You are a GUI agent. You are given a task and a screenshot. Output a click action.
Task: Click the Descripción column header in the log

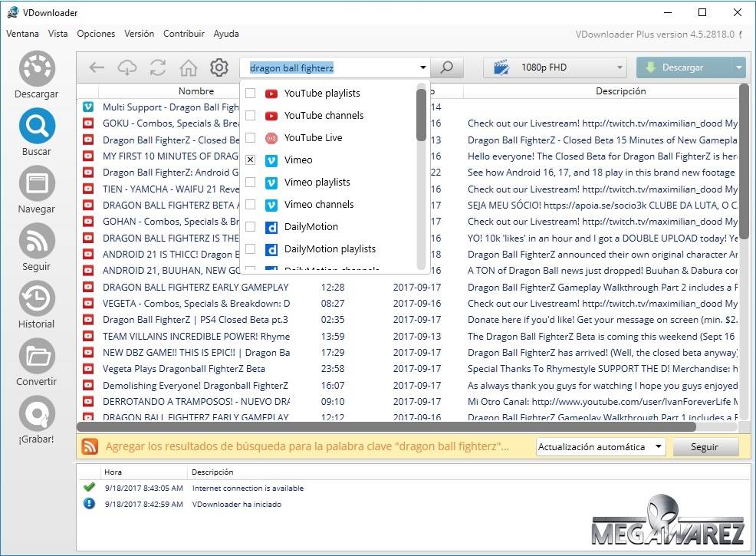[x=212, y=472]
